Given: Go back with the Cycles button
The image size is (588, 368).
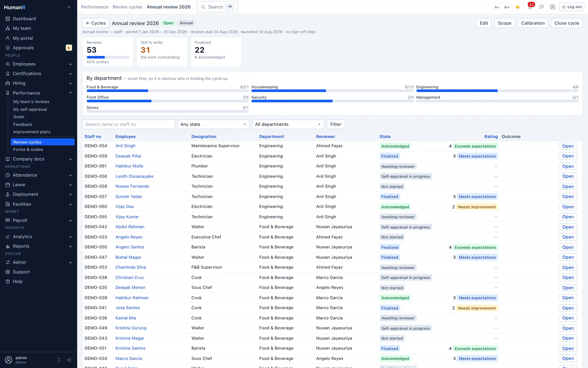Looking at the screenshot, I should [x=96, y=23].
